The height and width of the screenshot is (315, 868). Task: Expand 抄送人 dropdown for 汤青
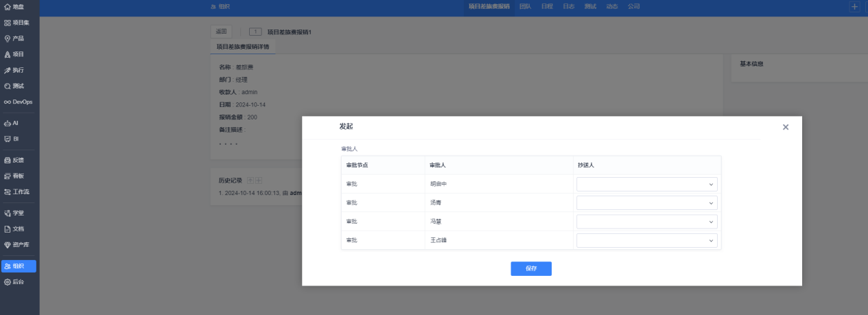point(647,203)
